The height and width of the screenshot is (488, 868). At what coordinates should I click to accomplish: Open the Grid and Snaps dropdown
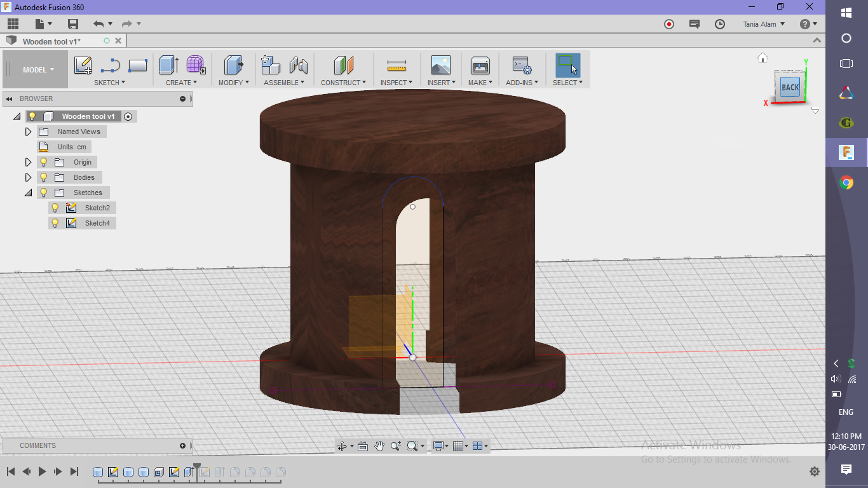460,446
